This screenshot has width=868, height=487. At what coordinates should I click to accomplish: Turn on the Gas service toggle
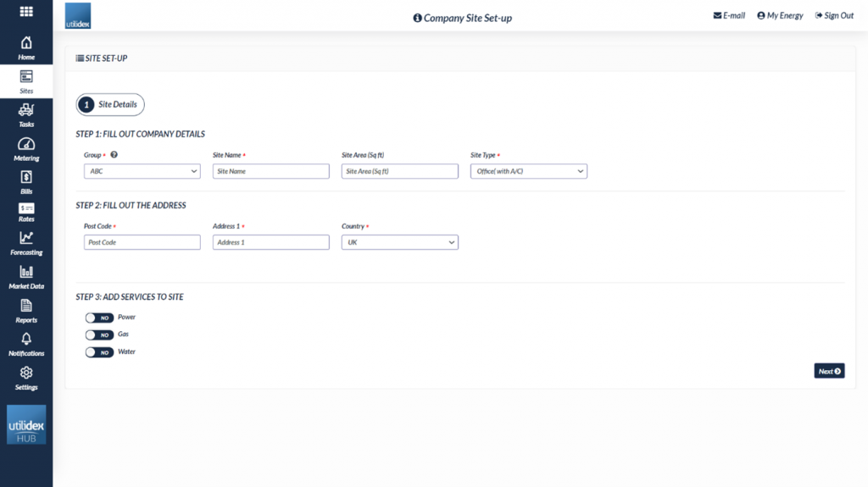tap(99, 335)
